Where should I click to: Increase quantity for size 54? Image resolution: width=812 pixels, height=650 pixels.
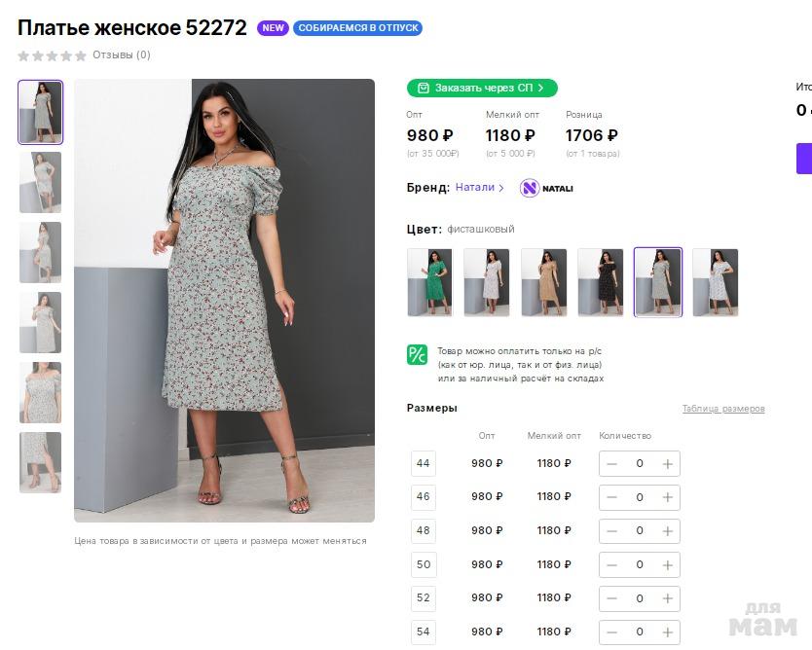coord(668,632)
